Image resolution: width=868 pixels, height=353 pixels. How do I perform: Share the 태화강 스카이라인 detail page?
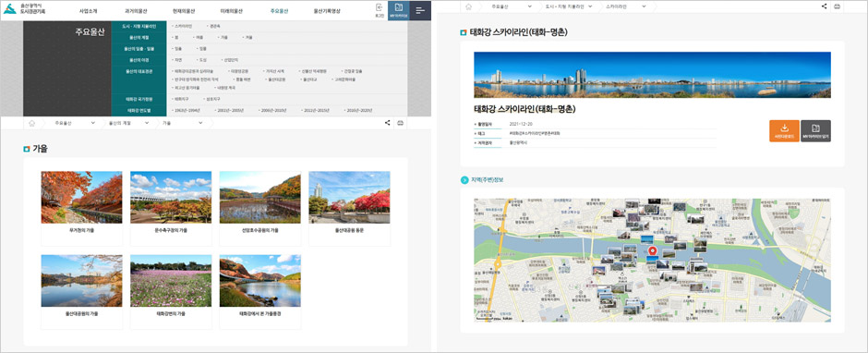point(825,6)
